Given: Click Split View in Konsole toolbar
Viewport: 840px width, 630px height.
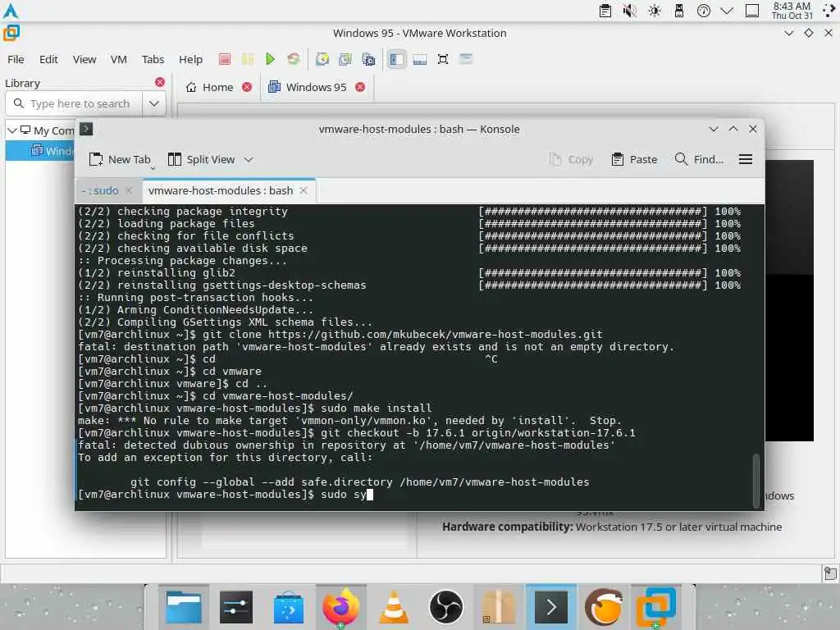Looking at the screenshot, I should pos(202,160).
